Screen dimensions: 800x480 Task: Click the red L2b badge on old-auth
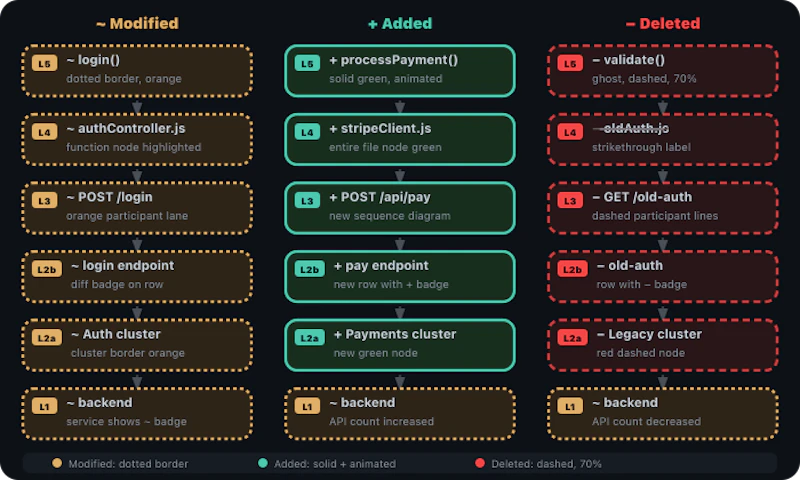pyautogui.click(x=572, y=269)
